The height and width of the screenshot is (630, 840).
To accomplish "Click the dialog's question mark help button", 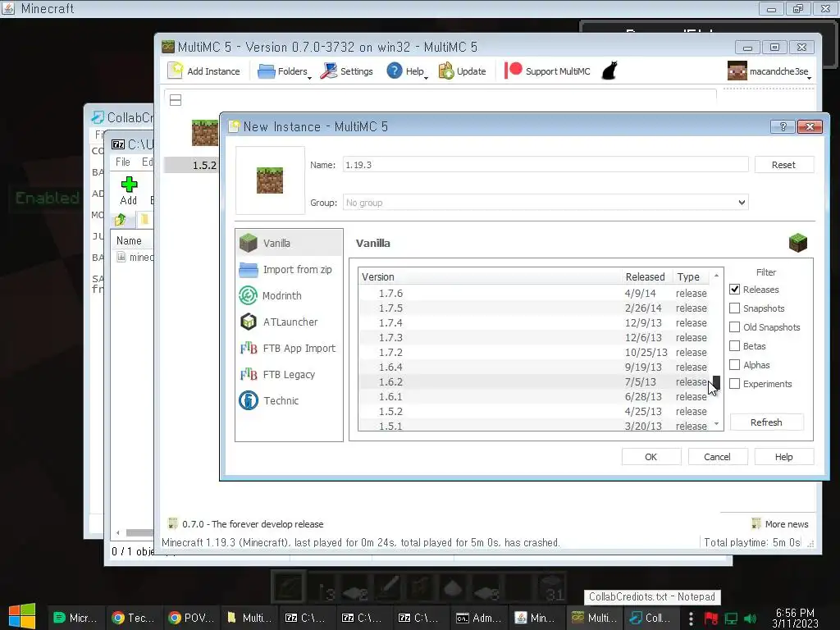I will tap(783, 126).
